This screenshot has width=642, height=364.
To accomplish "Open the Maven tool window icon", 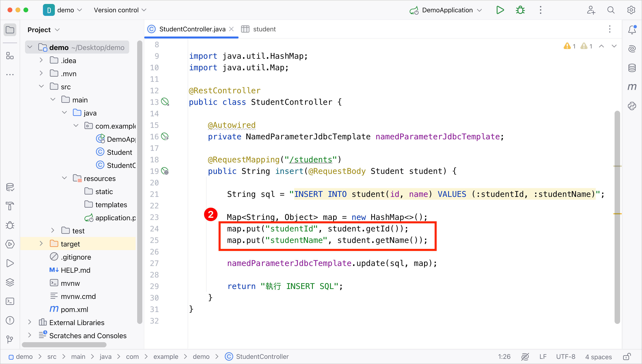I will (x=632, y=87).
